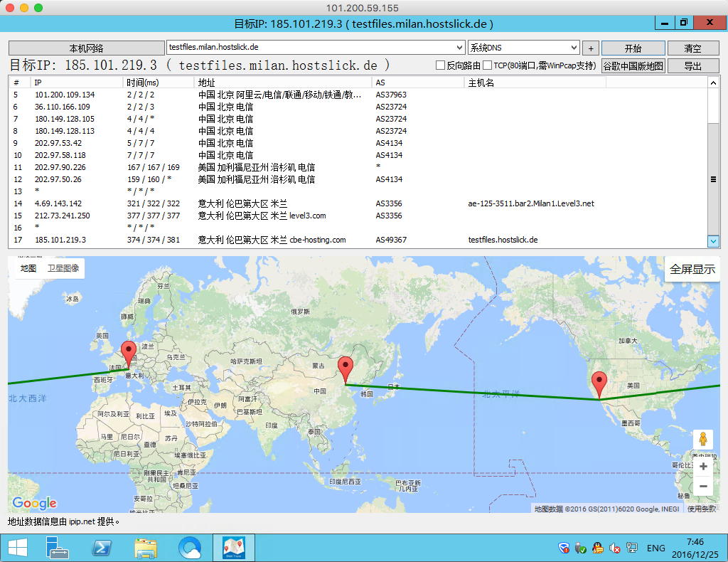Click the muted speaker volume tray icon
The height and width of the screenshot is (562, 728).
(615, 548)
